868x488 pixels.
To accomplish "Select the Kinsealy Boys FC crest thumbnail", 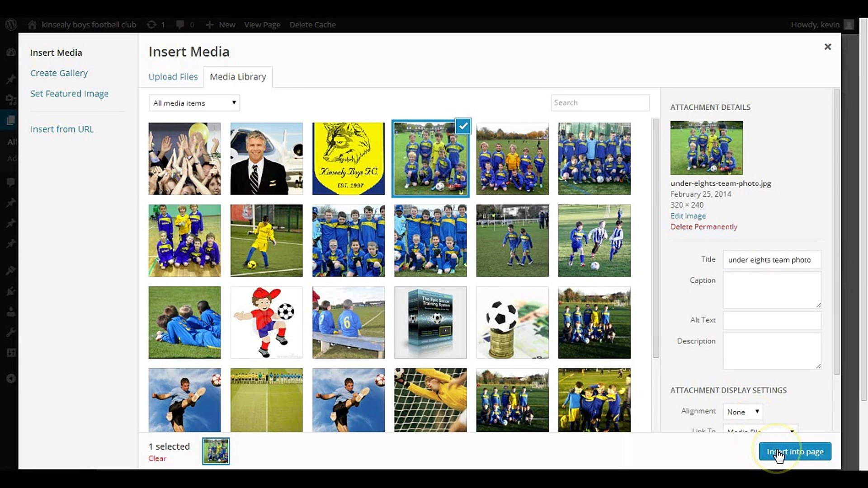I will [x=348, y=159].
